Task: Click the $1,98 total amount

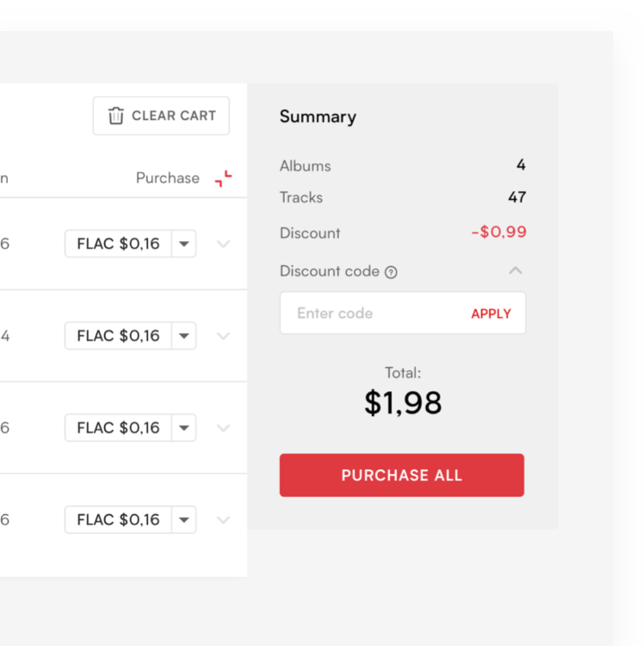Action: [x=402, y=402]
